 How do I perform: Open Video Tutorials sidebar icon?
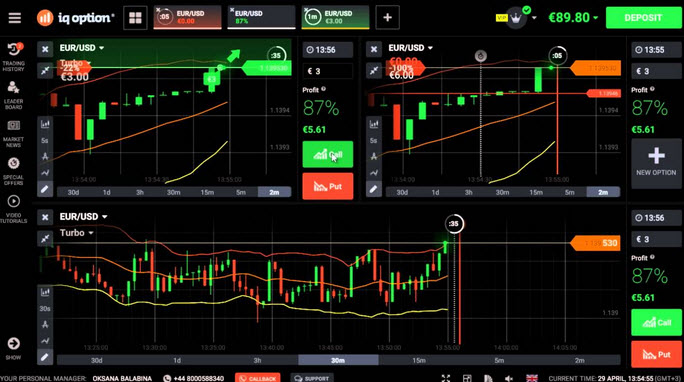(14, 209)
